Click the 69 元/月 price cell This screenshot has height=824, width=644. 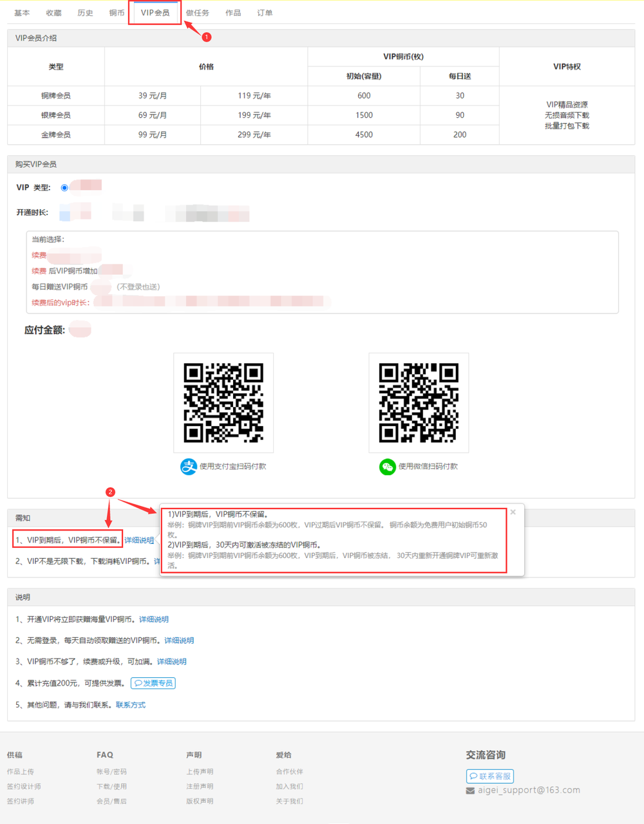point(153,115)
